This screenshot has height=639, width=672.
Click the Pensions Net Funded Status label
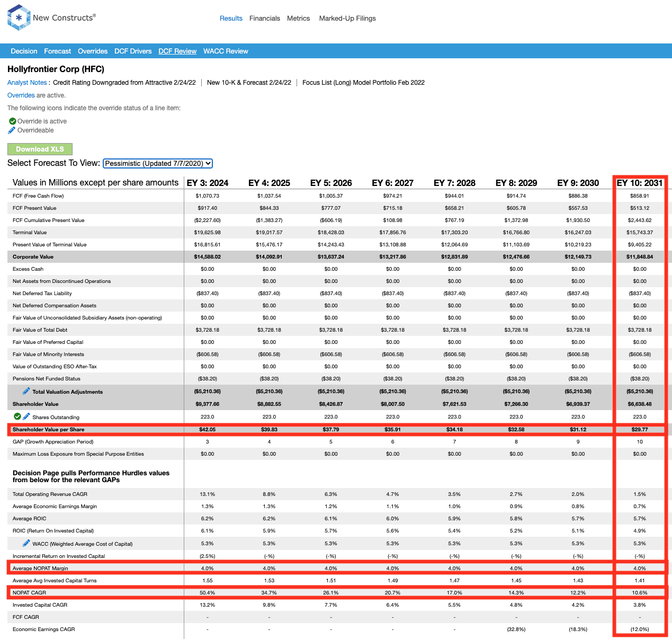coord(47,379)
